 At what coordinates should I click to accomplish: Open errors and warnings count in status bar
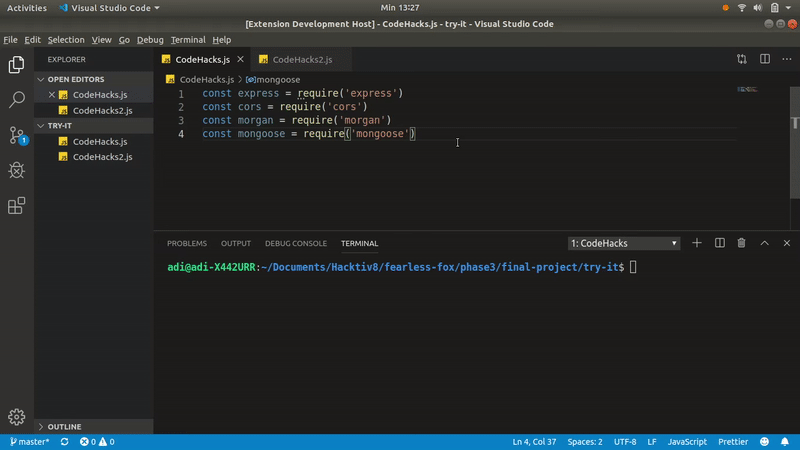tap(97, 442)
